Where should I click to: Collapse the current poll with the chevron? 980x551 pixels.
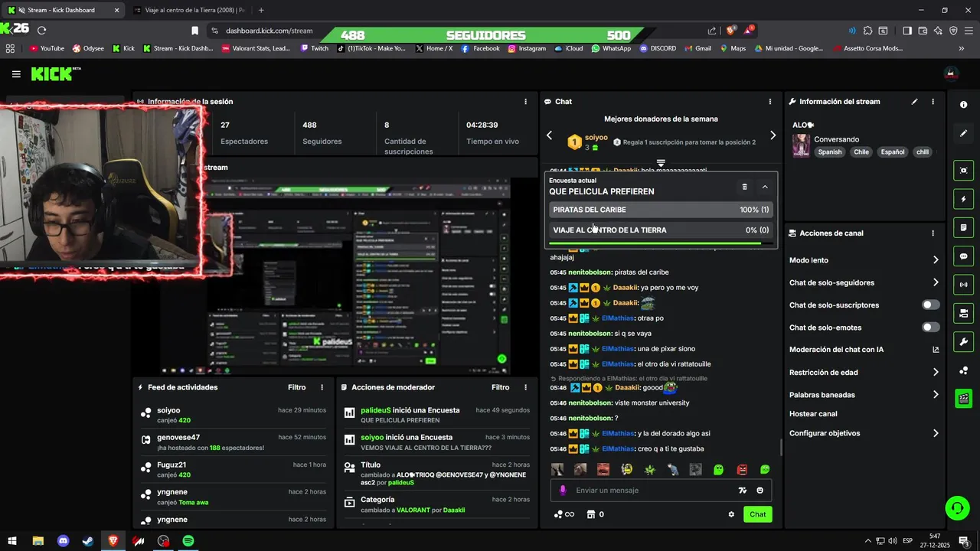[x=765, y=187]
